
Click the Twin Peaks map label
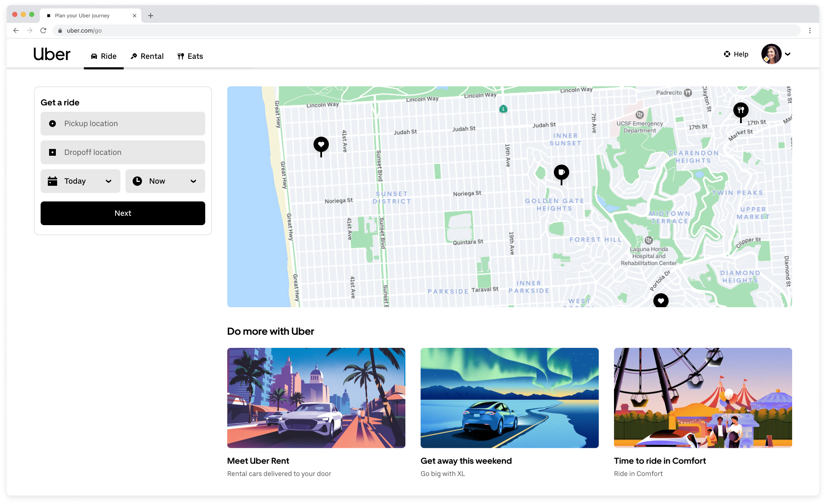click(738, 193)
